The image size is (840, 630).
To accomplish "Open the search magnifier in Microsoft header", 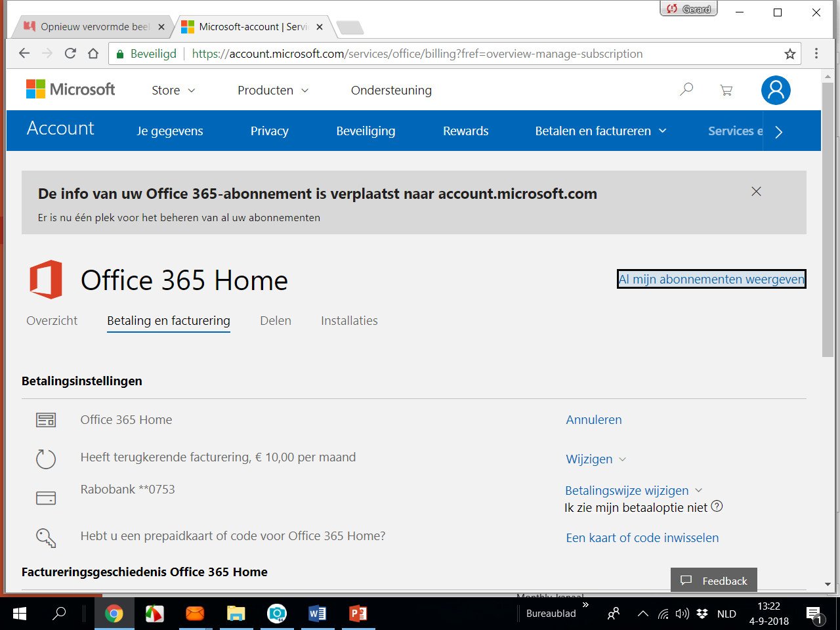I will coord(686,89).
